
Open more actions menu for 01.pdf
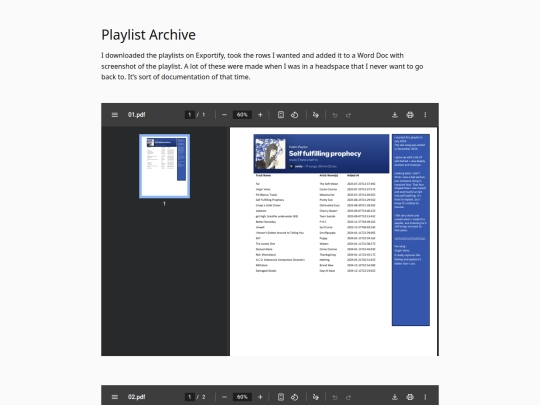tap(425, 115)
